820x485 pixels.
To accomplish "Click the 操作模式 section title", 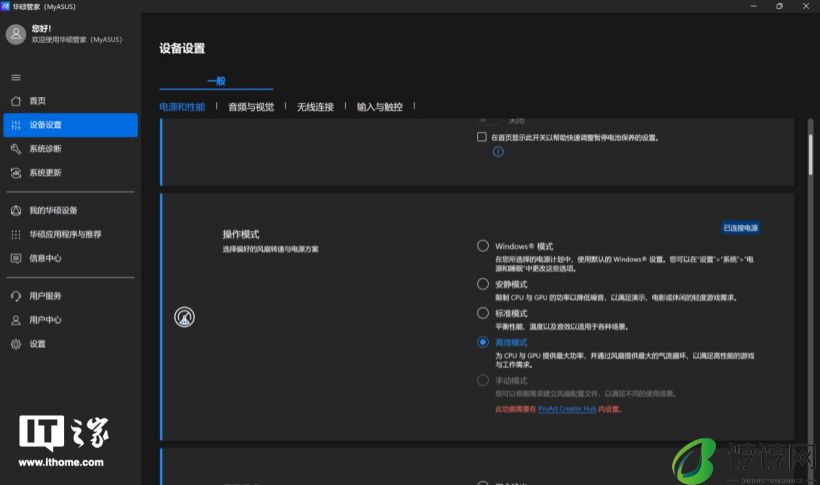I will [x=241, y=234].
